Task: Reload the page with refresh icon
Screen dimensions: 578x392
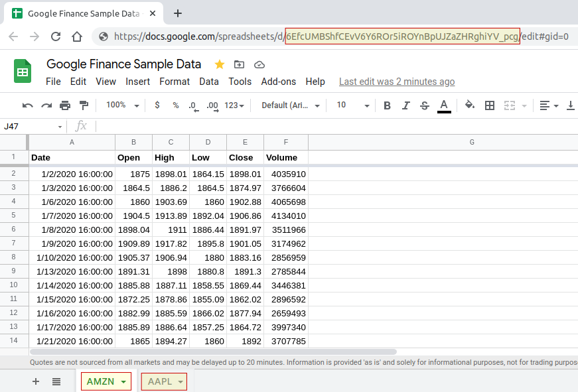Action: point(56,36)
